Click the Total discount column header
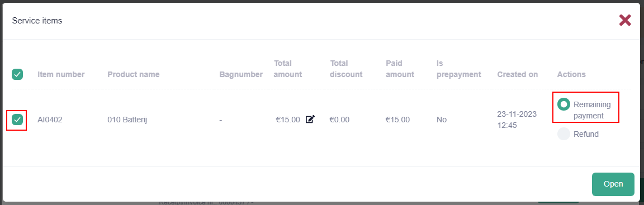The height and width of the screenshot is (205, 644). pyautogui.click(x=346, y=69)
